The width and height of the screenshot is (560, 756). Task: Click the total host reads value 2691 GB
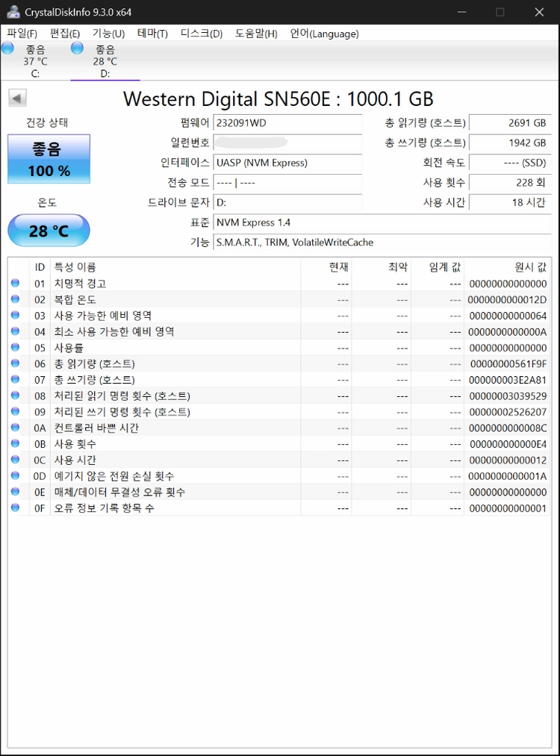pos(510,122)
